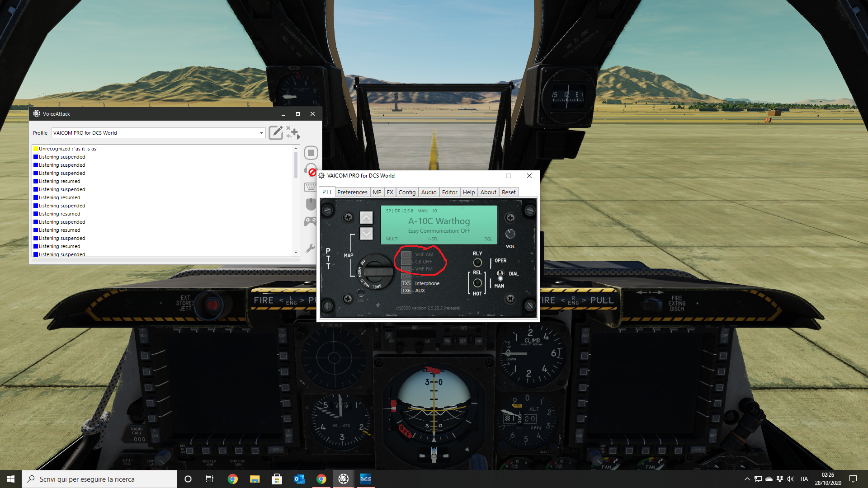Image resolution: width=868 pixels, height=488 pixels.
Task: Open volume speaker tray icon
Action: [790, 479]
